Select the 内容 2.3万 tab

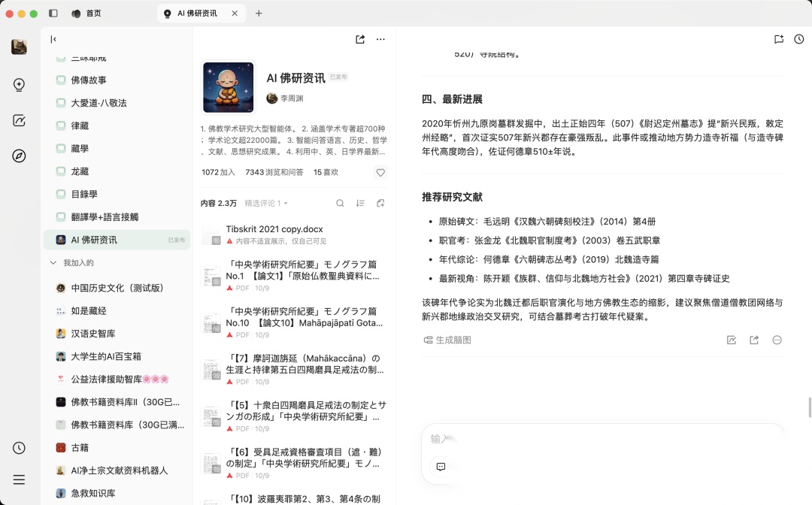point(219,204)
